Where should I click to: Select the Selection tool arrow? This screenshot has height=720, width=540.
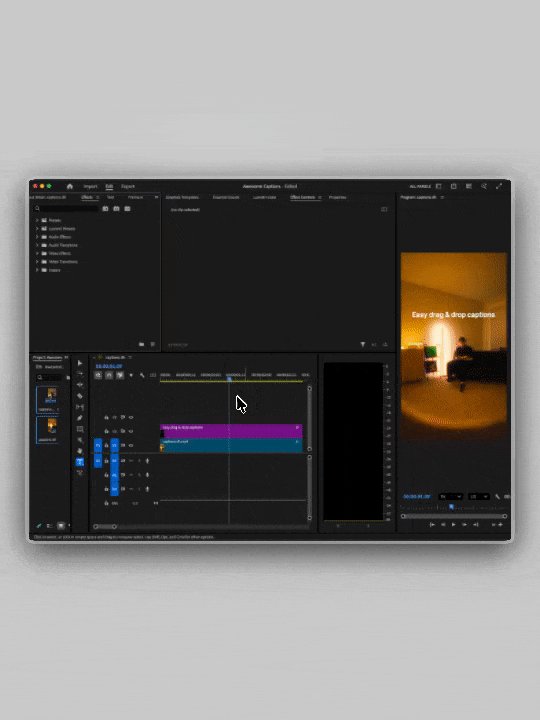coord(80,363)
